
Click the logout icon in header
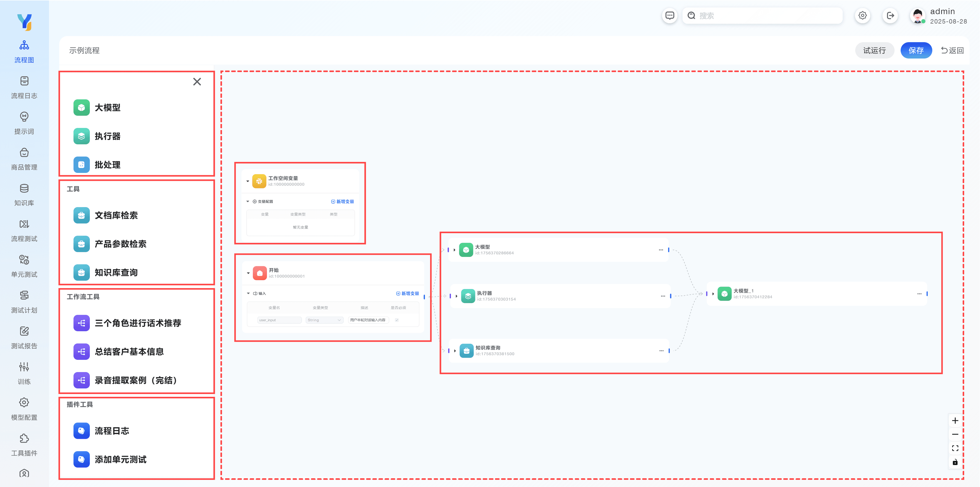pyautogui.click(x=890, y=16)
